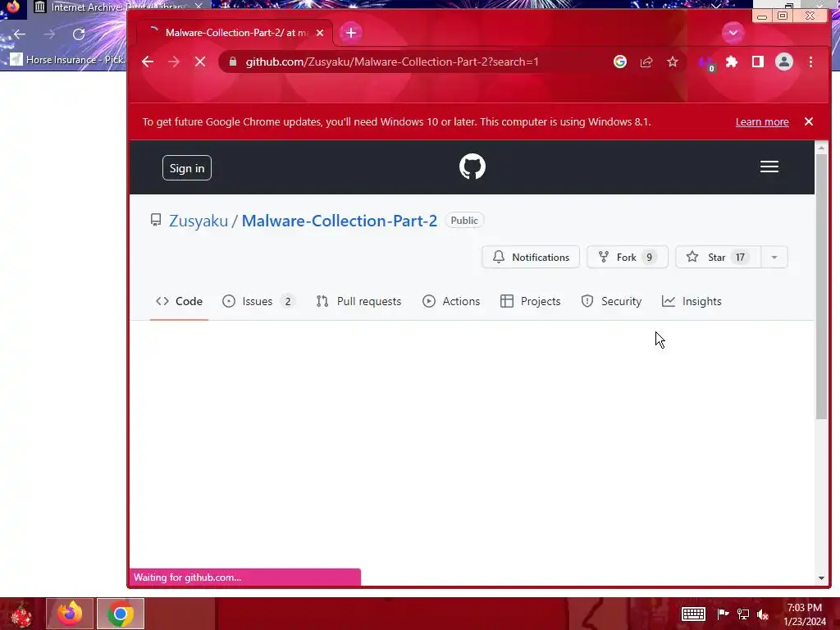The width and height of the screenshot is (840, 630).
Task: Click the repository icon beside Zusyaku
Action: click(156, 220)
